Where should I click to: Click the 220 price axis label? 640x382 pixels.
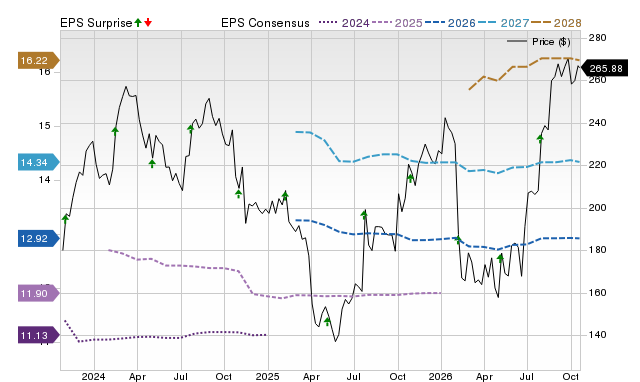[x=597, y=165]
